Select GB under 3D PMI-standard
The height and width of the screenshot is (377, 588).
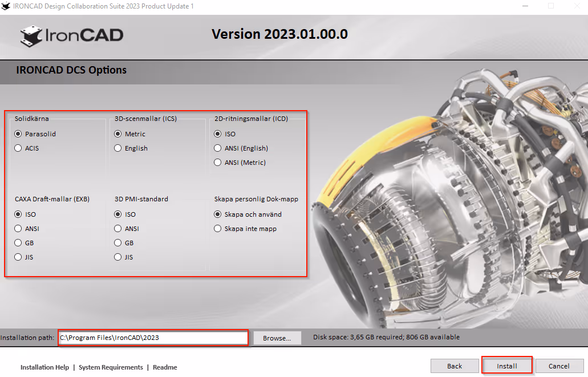[124, 243]
